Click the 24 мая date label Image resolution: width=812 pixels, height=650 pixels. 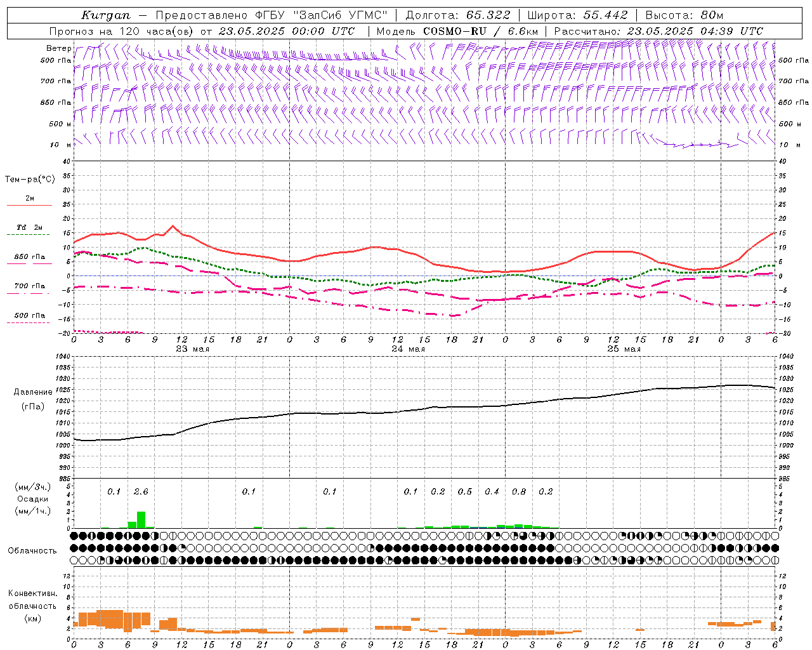(x=408, y=349)
